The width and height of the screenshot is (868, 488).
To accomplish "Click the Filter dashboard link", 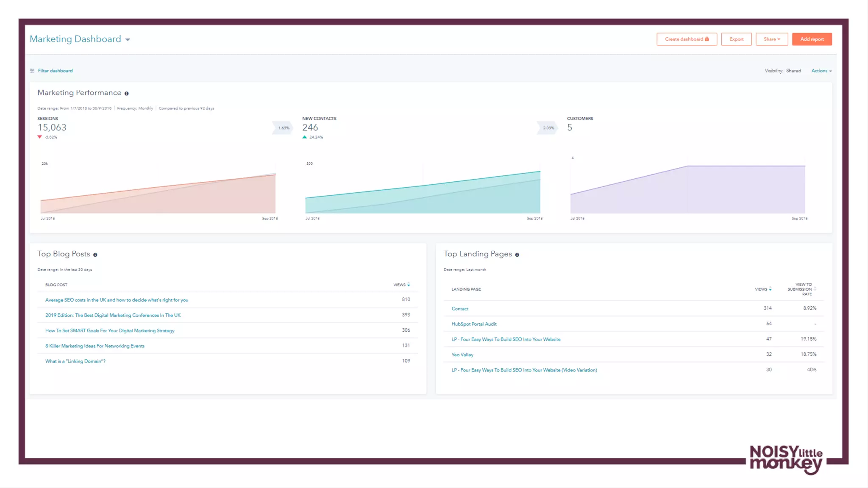I will 55,71.
